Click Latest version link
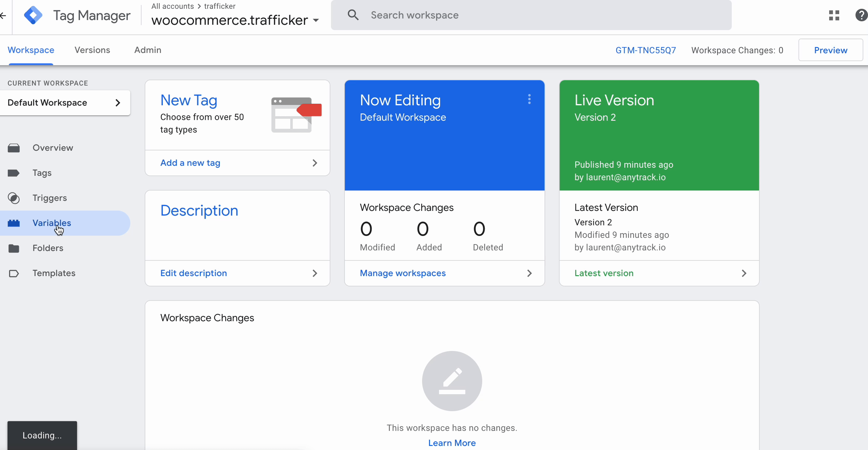 pyautogui.click(x=604, y=273)
